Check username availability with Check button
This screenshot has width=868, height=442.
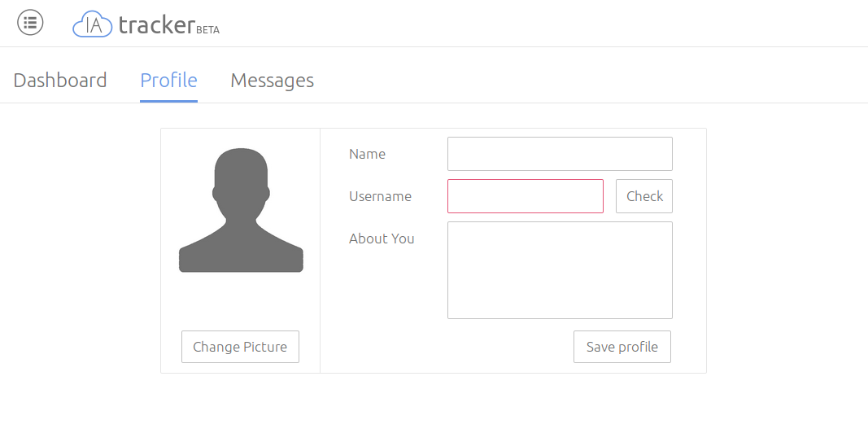coord(644,196)
